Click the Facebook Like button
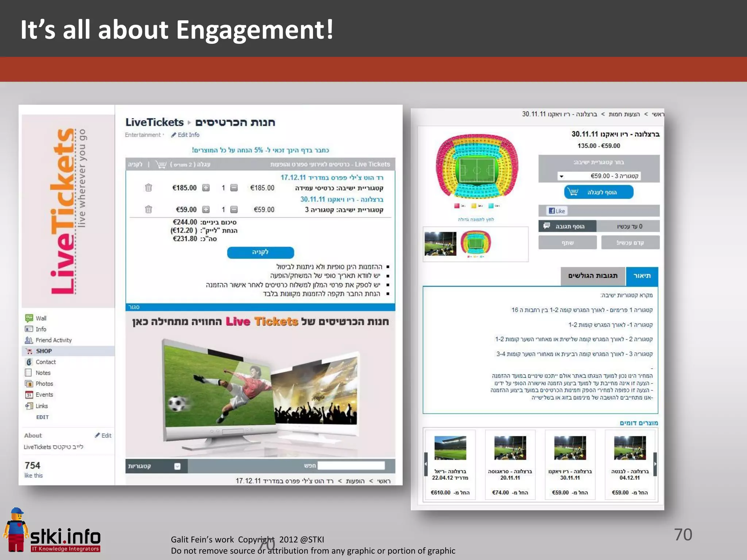 557,211
